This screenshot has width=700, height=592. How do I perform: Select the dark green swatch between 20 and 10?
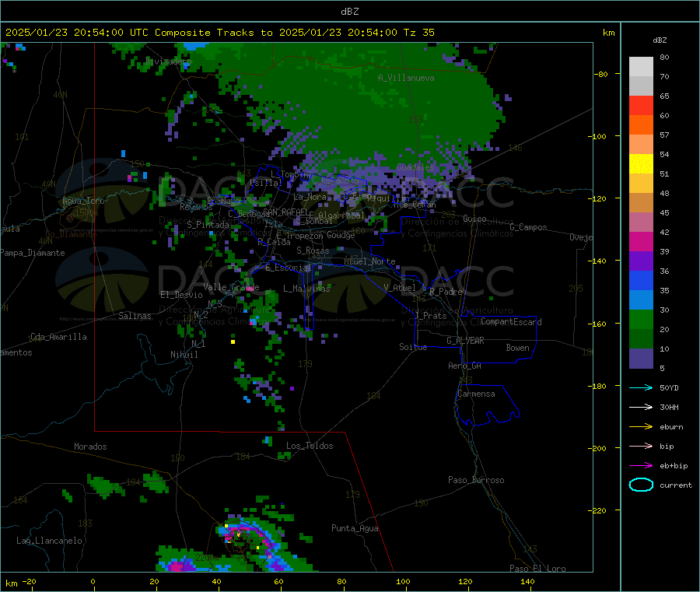641,339
